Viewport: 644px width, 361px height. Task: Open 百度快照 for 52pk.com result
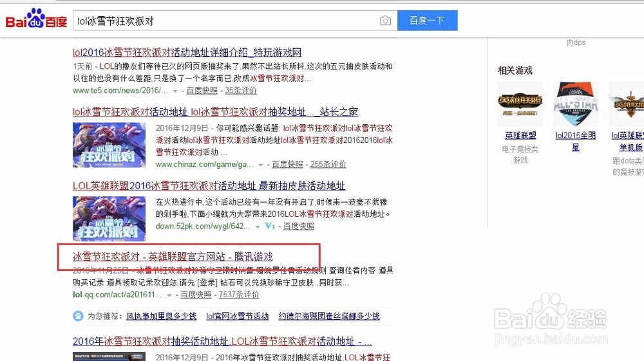[299, 227]
